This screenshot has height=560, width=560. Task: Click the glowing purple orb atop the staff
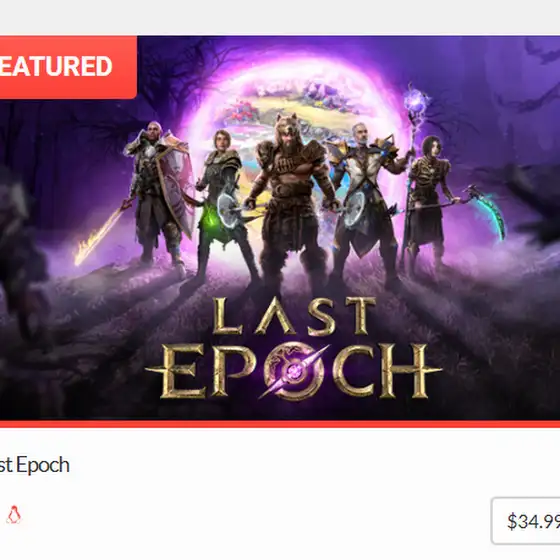[x=415, y=101]
